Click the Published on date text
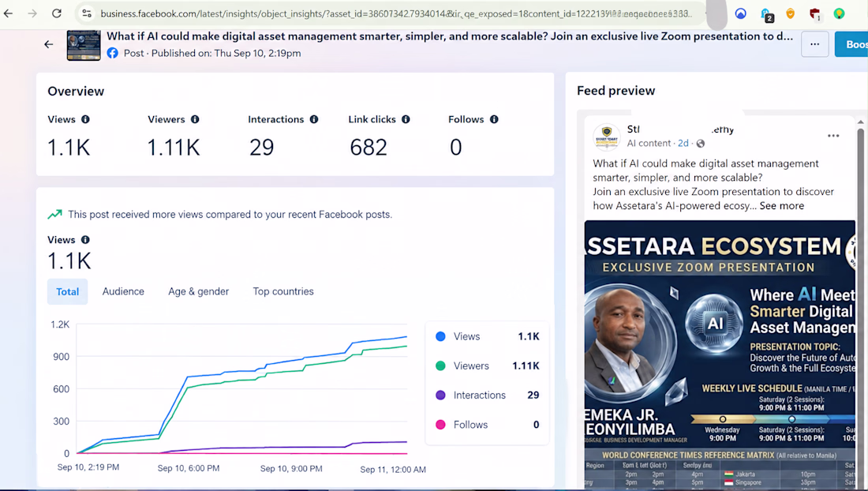This screenshot has width=868, height=491. [226, 53]
